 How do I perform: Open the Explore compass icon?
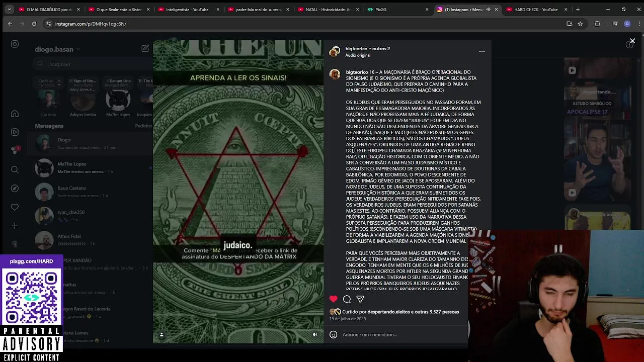pyautogui.click(x=15, y=188)
